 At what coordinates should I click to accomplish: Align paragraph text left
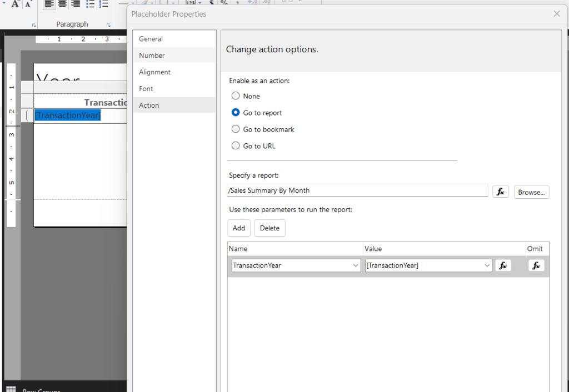coord(49,4)
